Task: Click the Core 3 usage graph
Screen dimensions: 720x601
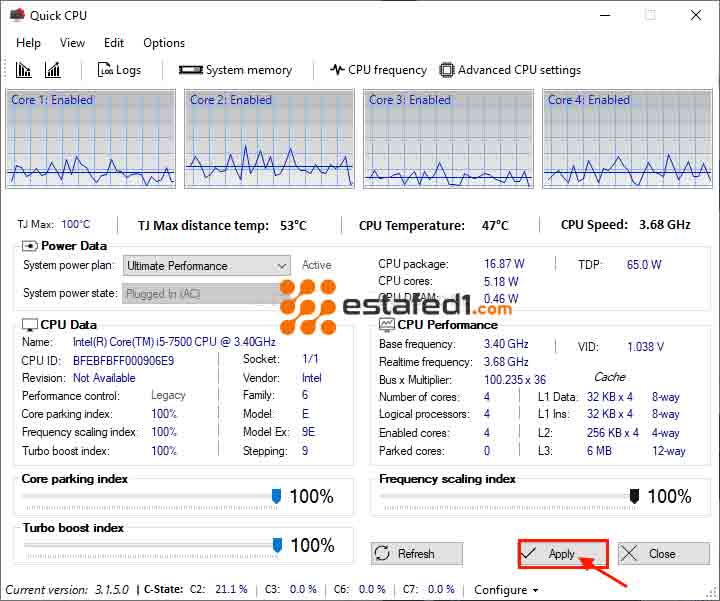Action: 448,139
